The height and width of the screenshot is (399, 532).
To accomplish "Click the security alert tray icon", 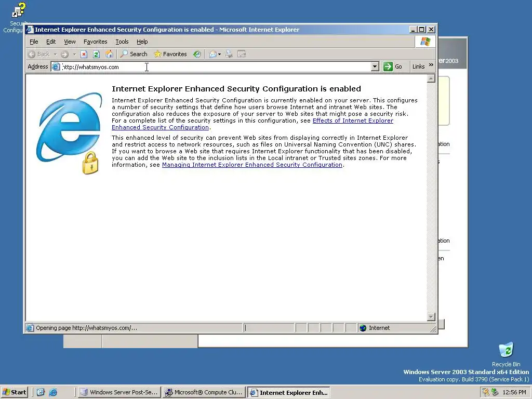I will pyautogui.click(x=486, y=392).
